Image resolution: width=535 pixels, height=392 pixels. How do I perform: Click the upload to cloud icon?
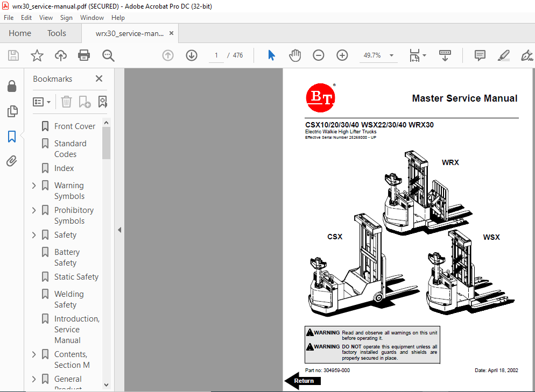[61, 55]
